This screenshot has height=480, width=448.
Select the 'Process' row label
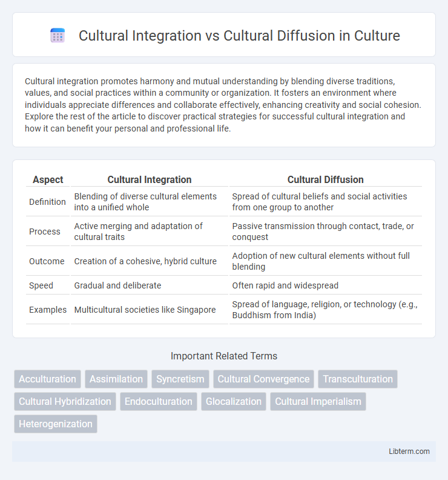[45, 232]
